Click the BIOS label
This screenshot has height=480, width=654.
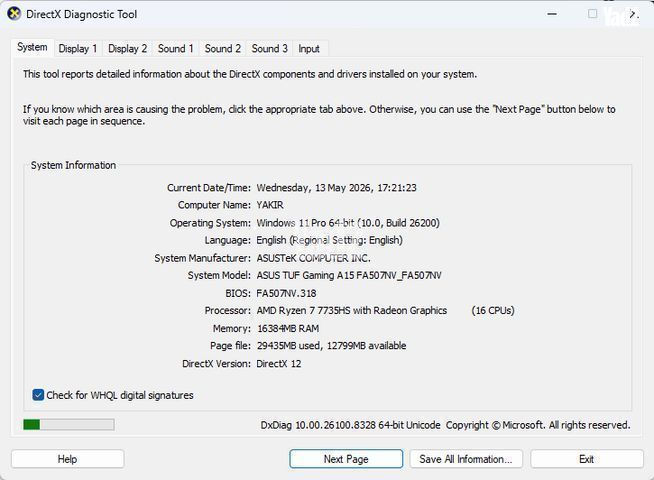[x=238, y=294]
